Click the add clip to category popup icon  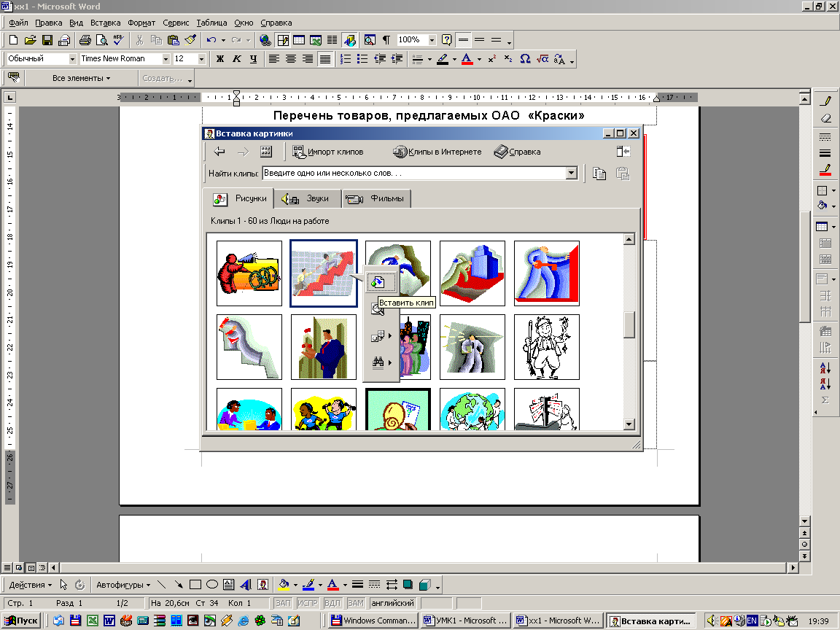tap(378, 336)
